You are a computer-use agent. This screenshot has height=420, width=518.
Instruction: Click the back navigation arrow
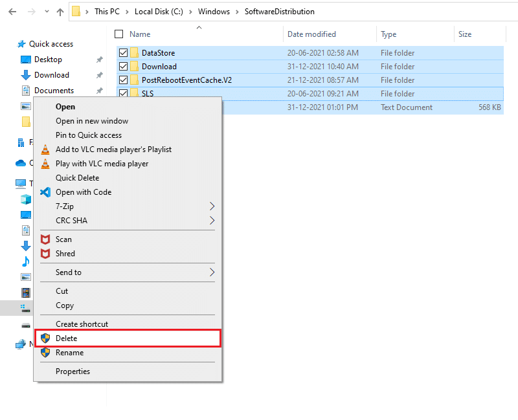(x=13, y=12)
